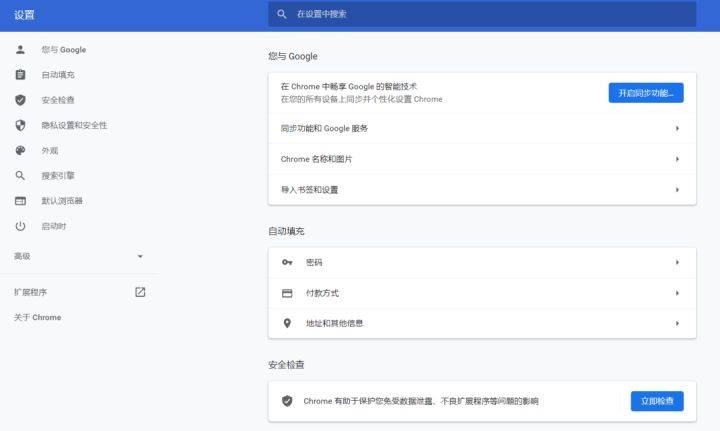This screenshot has width=720, height=431.
Task: Click the 开启同步功能 button
Action: 646,93
